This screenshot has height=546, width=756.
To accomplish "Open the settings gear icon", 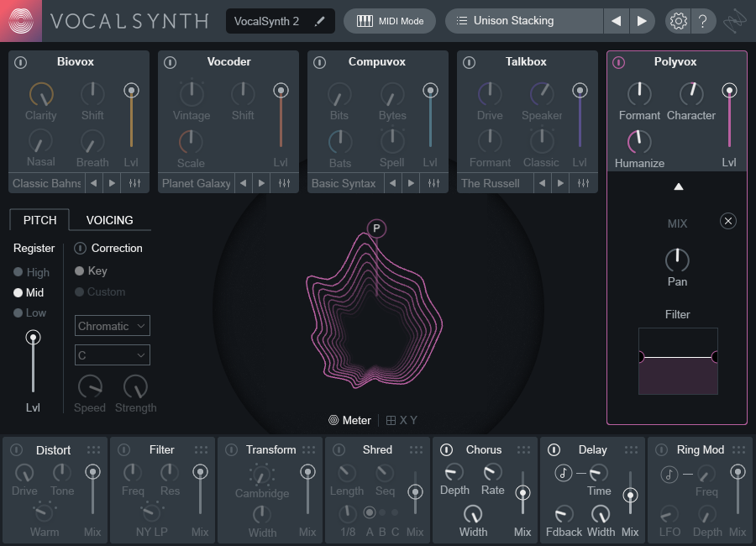I will click(679, 21).
